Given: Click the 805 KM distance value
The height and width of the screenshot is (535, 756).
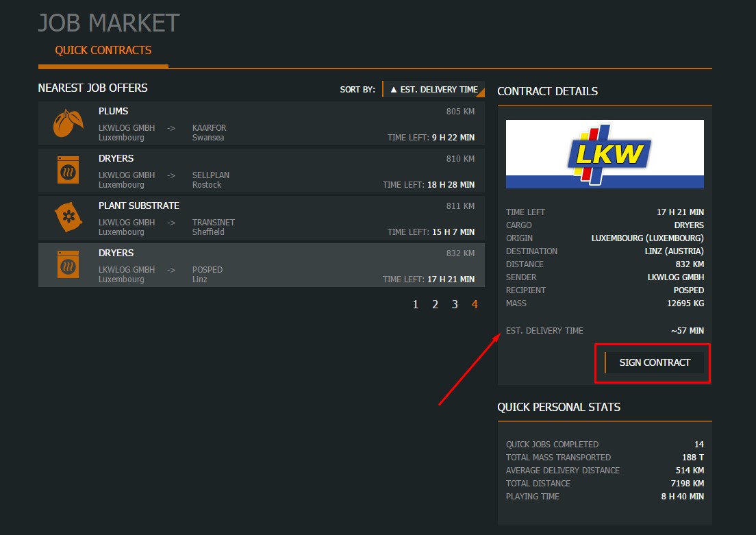Looking at the screenshot, I should 460,112.
